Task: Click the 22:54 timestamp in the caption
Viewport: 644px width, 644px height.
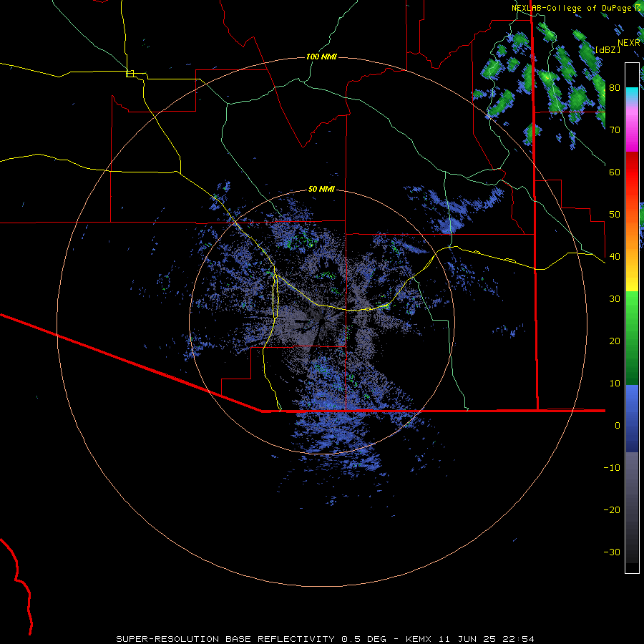Action: [x=518, y=639]
